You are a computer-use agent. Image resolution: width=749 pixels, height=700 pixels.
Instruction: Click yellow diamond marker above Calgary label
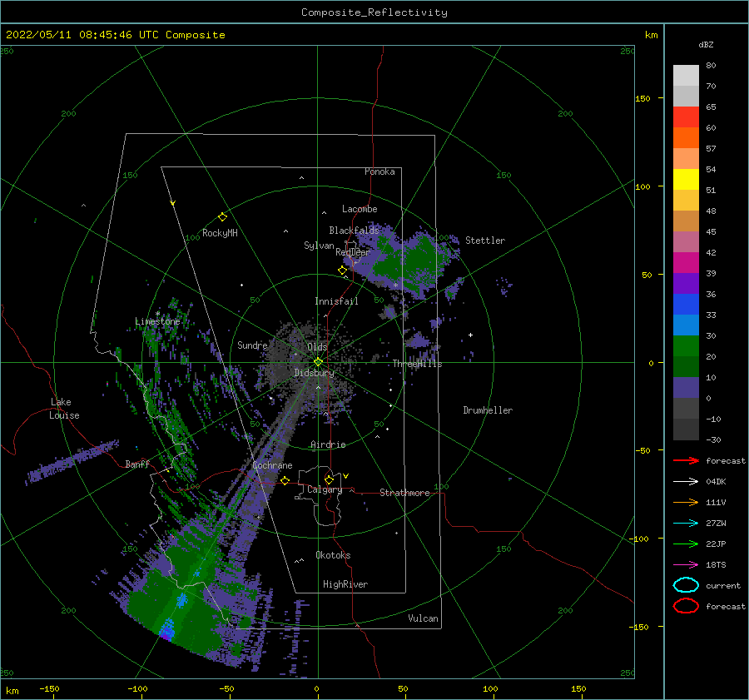[x=329, y=479]
